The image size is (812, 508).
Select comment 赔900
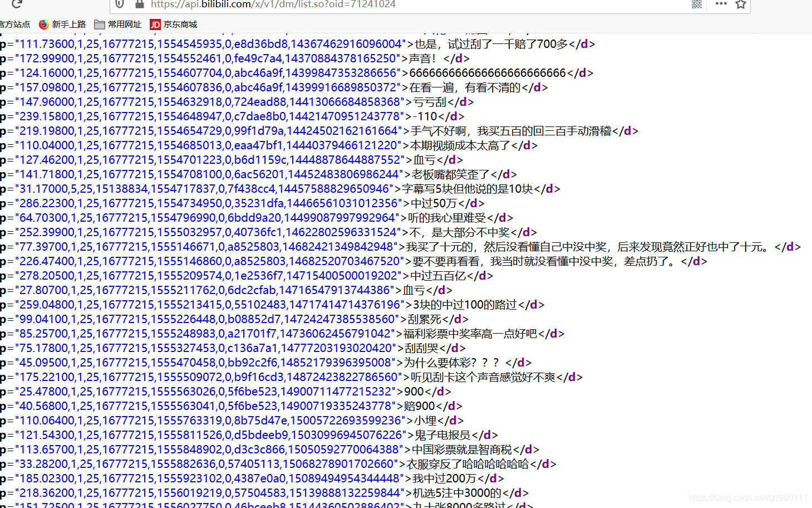(x=420, y=406)
